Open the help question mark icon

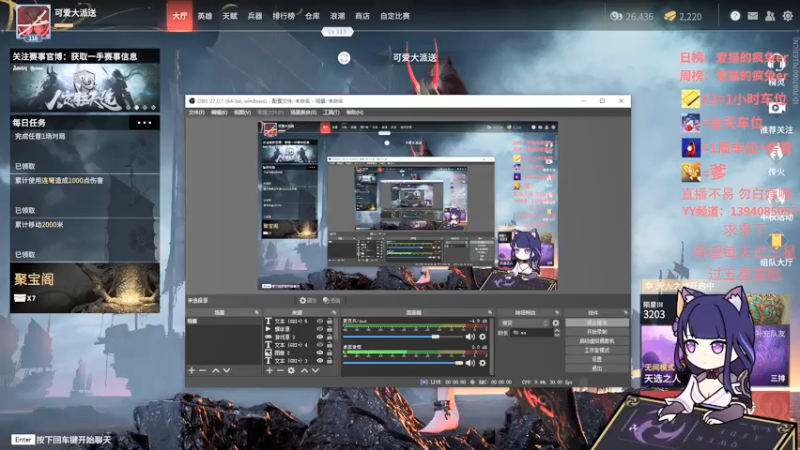[735, 16]
